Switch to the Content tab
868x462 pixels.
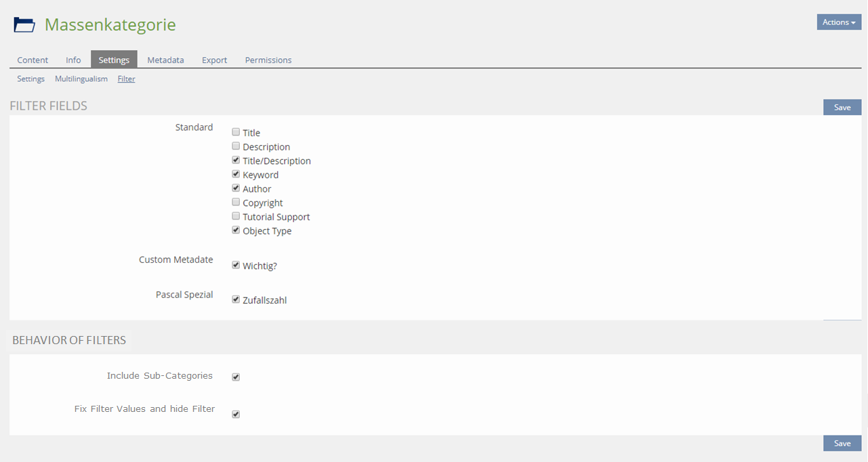(33, 60)
